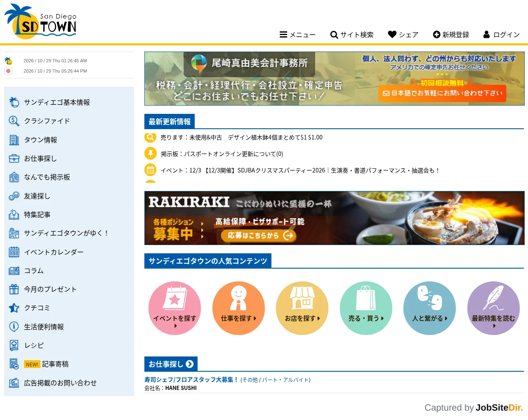Screen dimensions: 528x420
Task: Click the green 売る・買う circle
Action: coord(366,308)
